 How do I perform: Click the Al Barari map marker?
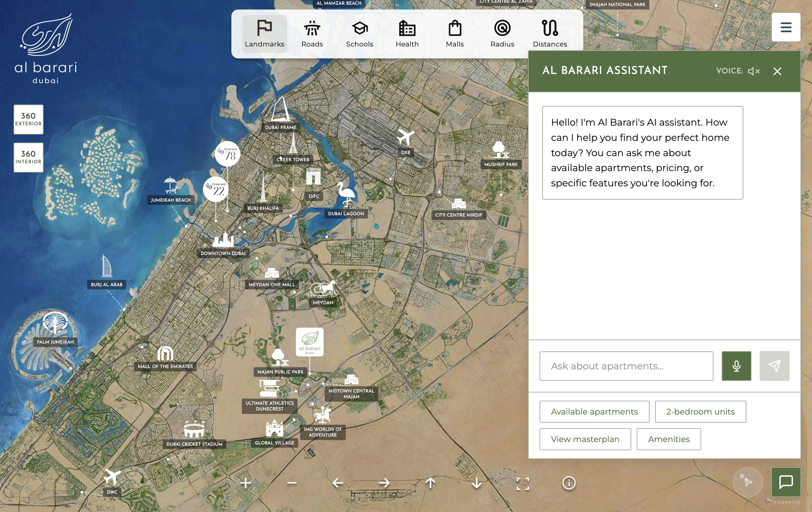click(x=310, y=342)
